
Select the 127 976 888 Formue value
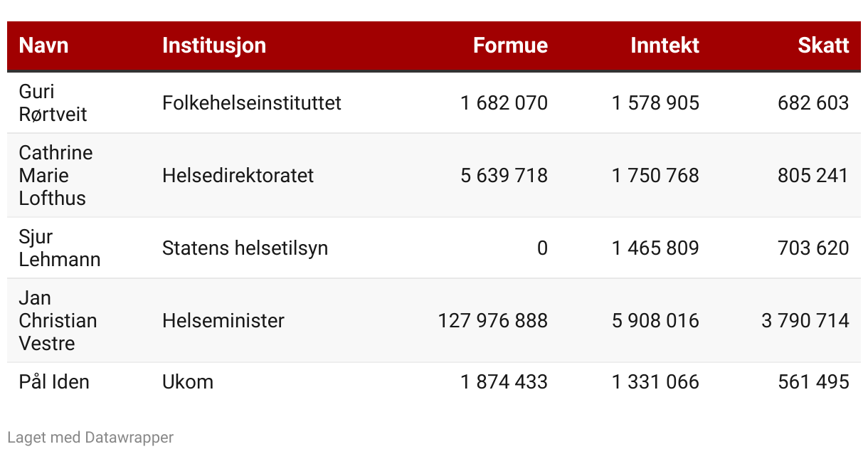[x=492, y=320]
